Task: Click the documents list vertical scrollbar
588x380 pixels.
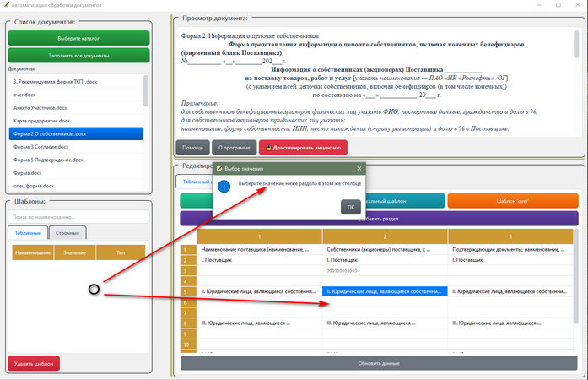Action: point(146,91)
